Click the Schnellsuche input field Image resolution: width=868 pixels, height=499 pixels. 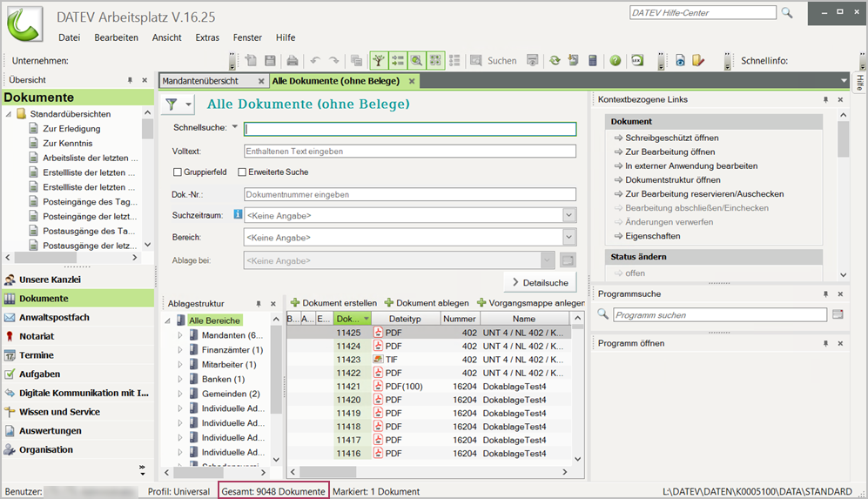point(409,129)
